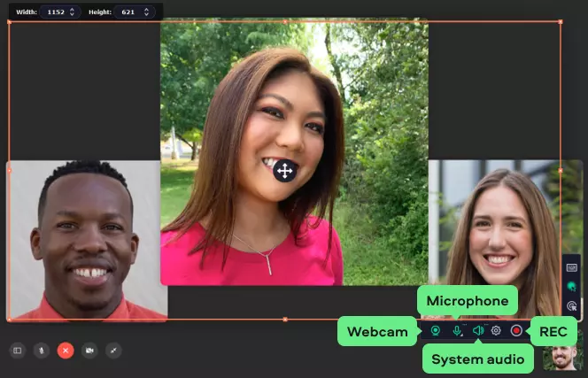Viewport: 588px width, 378px height.
Task: Select the center woman in pink video tile
Action: point(294,152)
